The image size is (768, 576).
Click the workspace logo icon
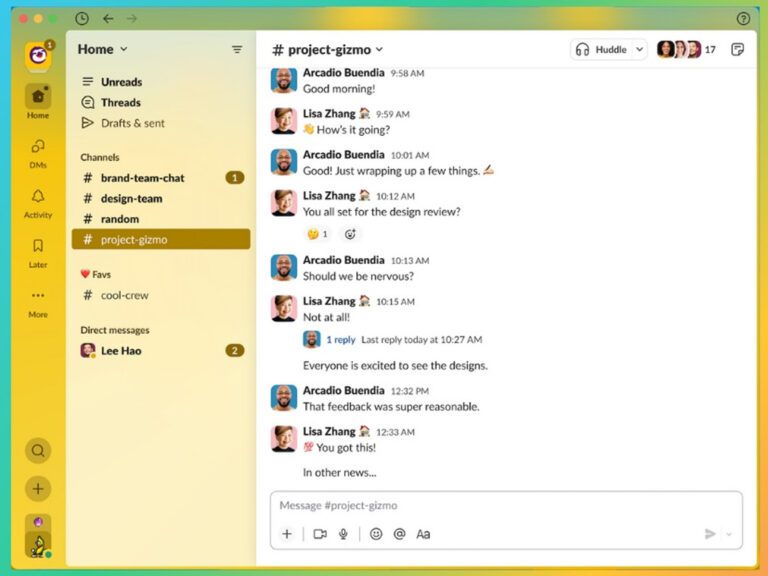point(38,56)
